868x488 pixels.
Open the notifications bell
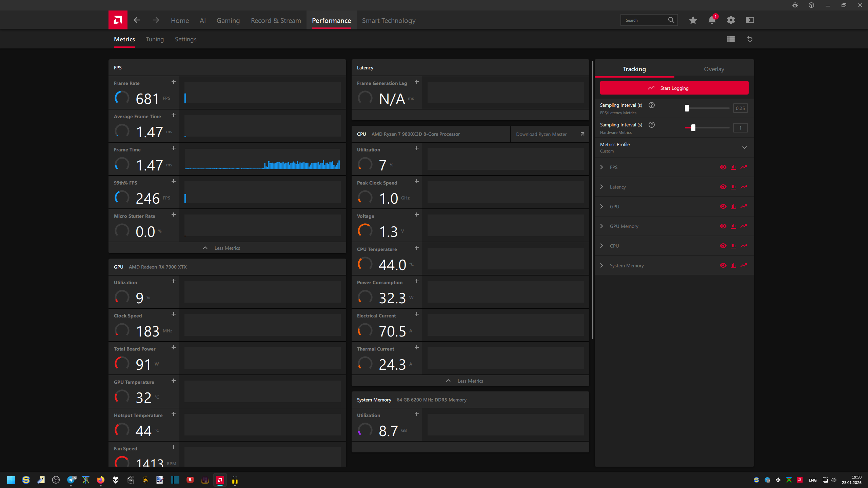[x=712, y=20]
